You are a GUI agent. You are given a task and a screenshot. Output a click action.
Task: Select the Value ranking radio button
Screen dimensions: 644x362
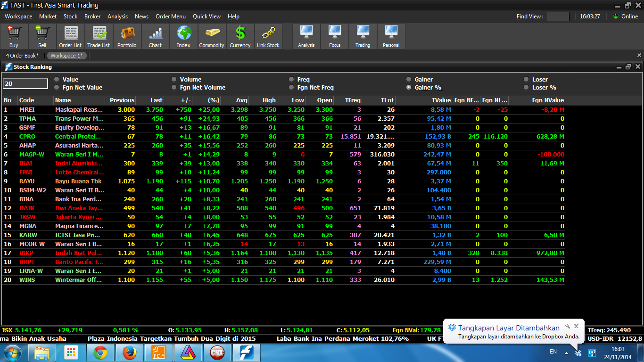pos(57,79)
